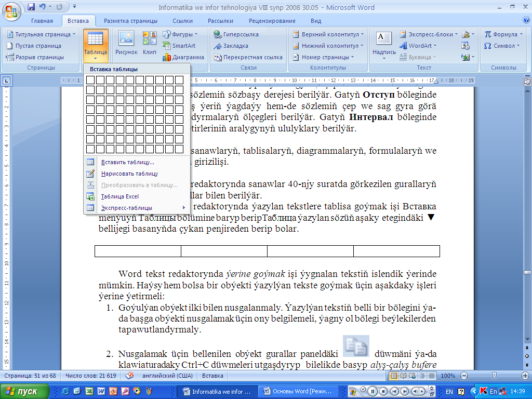This screenshot has width=532, height=399.
Task: Expand the Титульная страница dropdown
Action: tap(74, 34)
